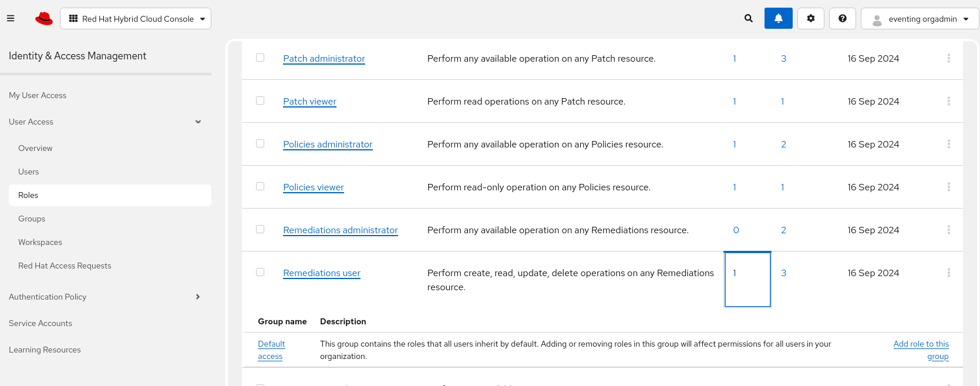980x386 pixels.
Task: Go to Groups in the sidebar
Action: (32, 219)
